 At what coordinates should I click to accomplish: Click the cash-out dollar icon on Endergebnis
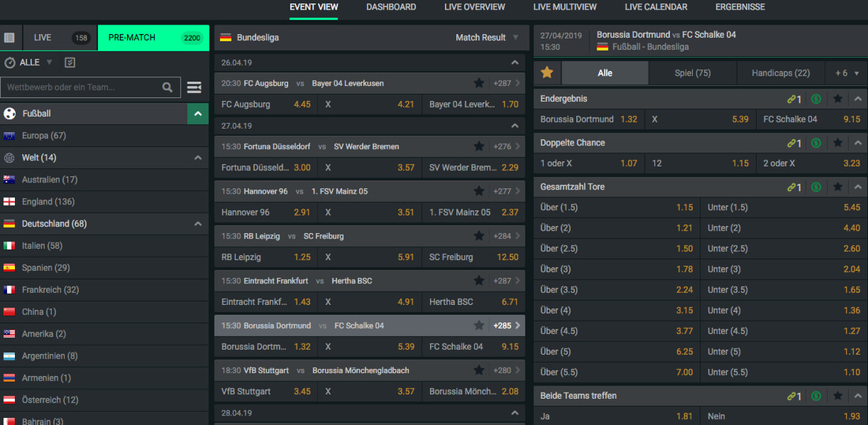click(816, 99)
